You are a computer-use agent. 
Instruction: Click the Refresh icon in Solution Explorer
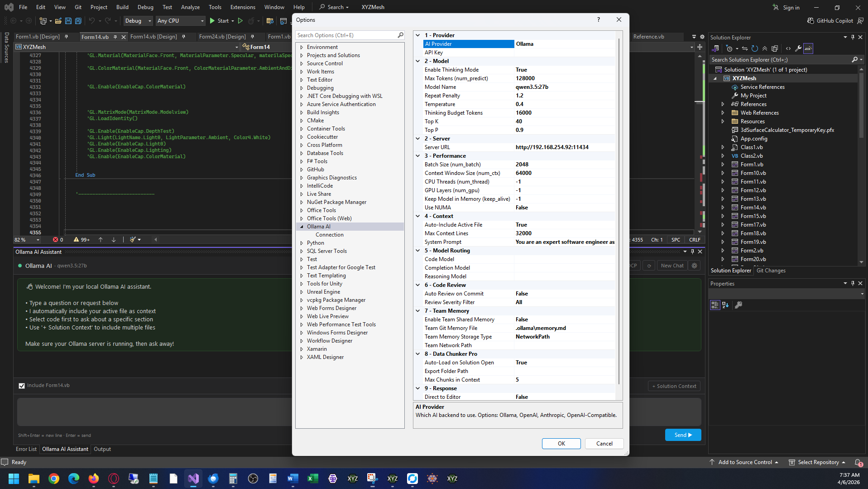pyautogui.click(x=754, y=48)
